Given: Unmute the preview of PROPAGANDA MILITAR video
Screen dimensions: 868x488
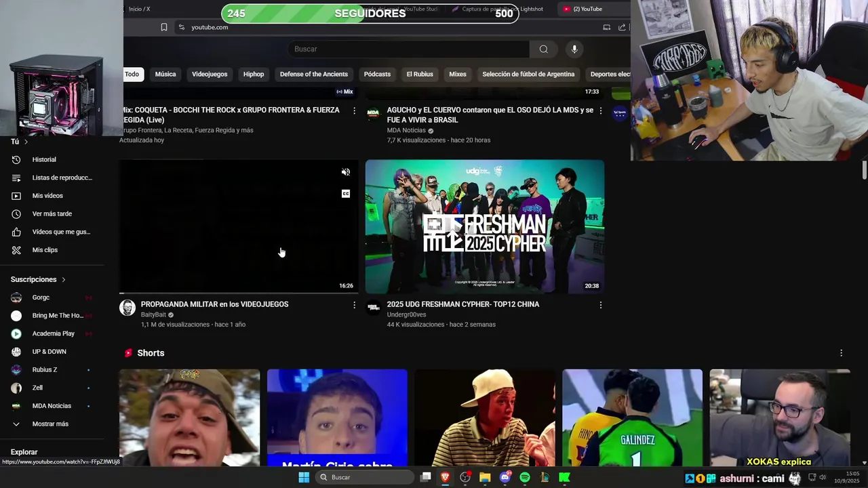Looking at the screenshot, I should 346,172.
